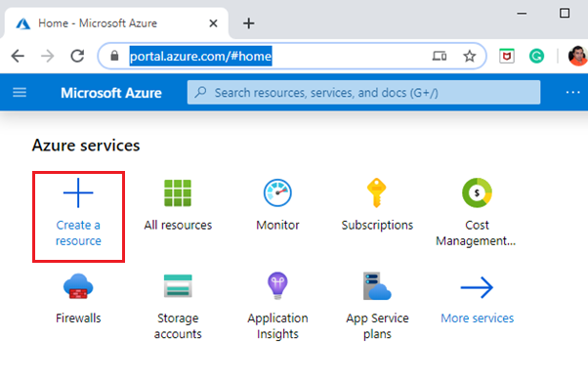Click the All resources label
Image resolution: width=588 pixels, height=381 pixels.
[x=178, y=225]
